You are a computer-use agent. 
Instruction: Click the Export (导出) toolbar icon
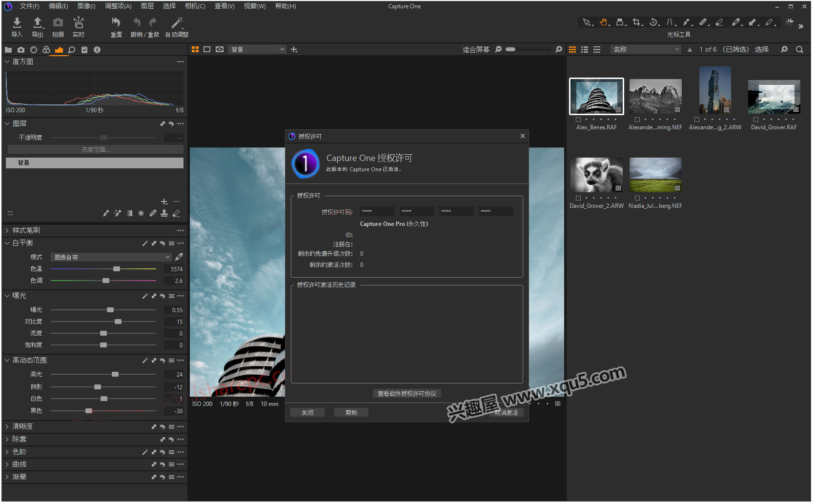[38, 23]
